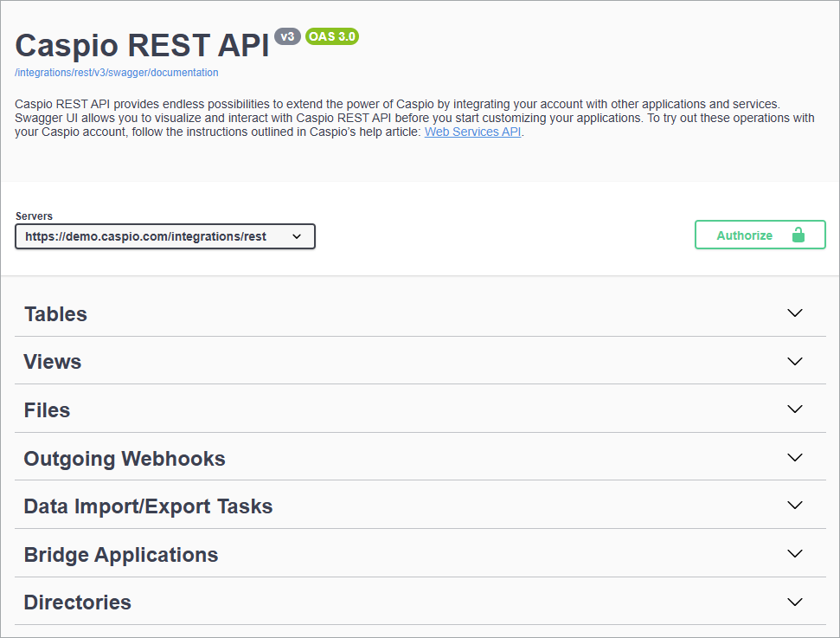Click the Data Import/Export Tasks heading
840x638 pixels.
(x=149, y=506)
